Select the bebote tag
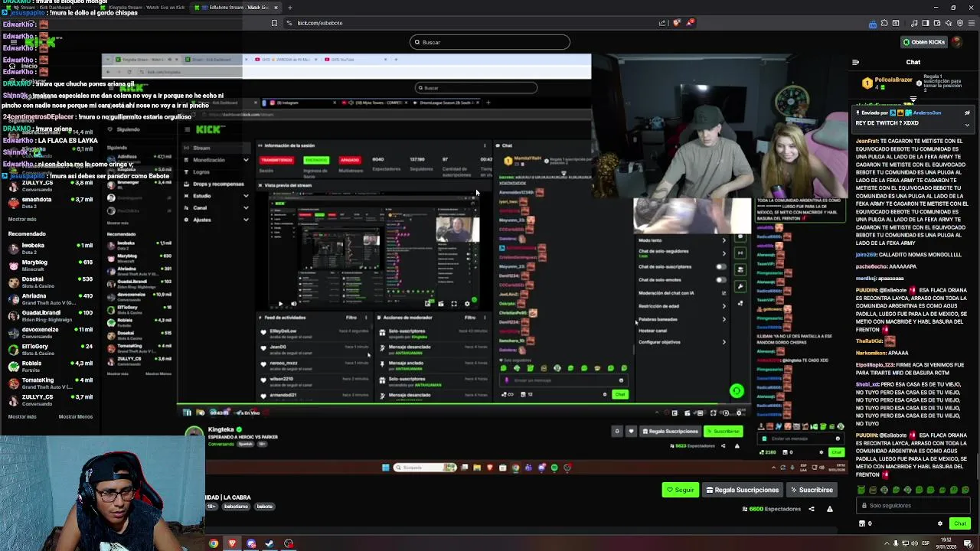The width and height of the screenshot is (980, 551). 264,507
